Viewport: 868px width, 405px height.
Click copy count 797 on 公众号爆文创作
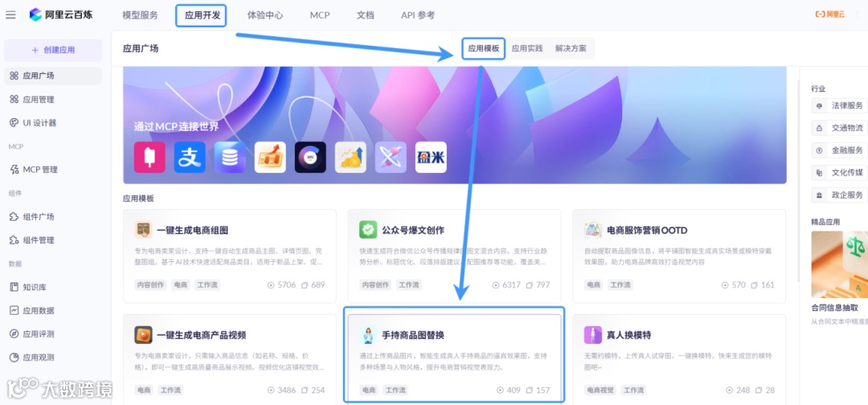[x=538, y=285]
